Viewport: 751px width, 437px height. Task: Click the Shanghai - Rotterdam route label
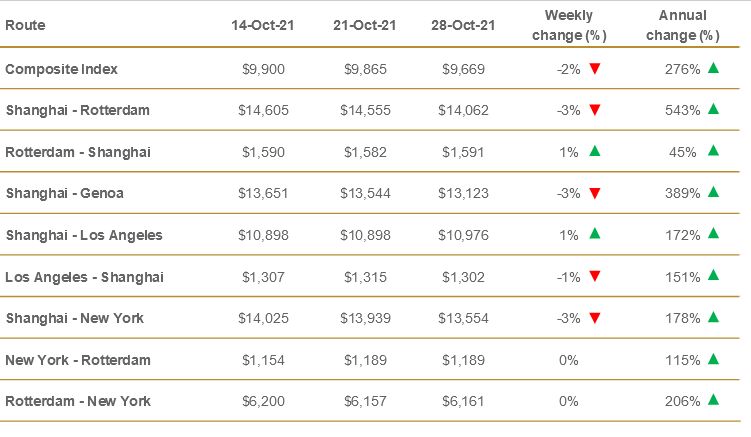tap(77, 110)
